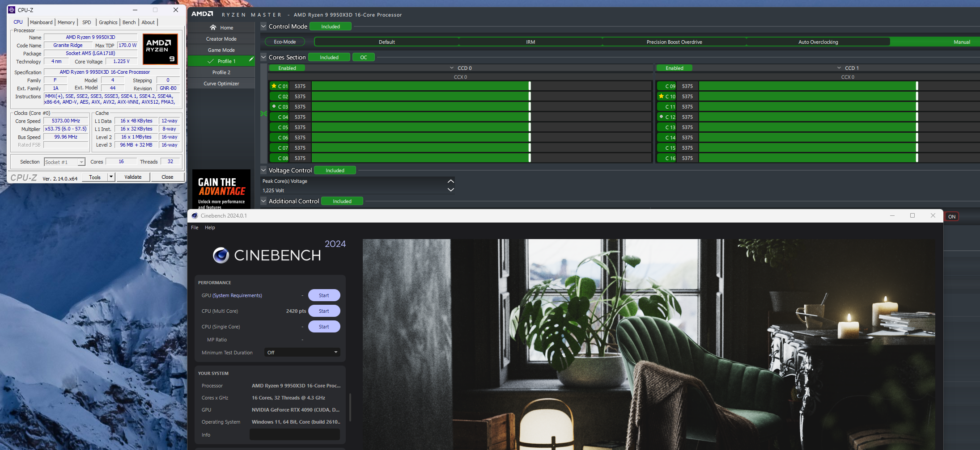
Task: Start the CPU (Multi Core) benchmark
Action: click(324, 311)
